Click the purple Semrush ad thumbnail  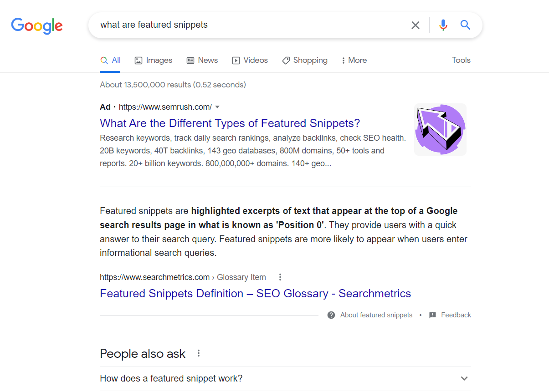(x=440, y=130)
